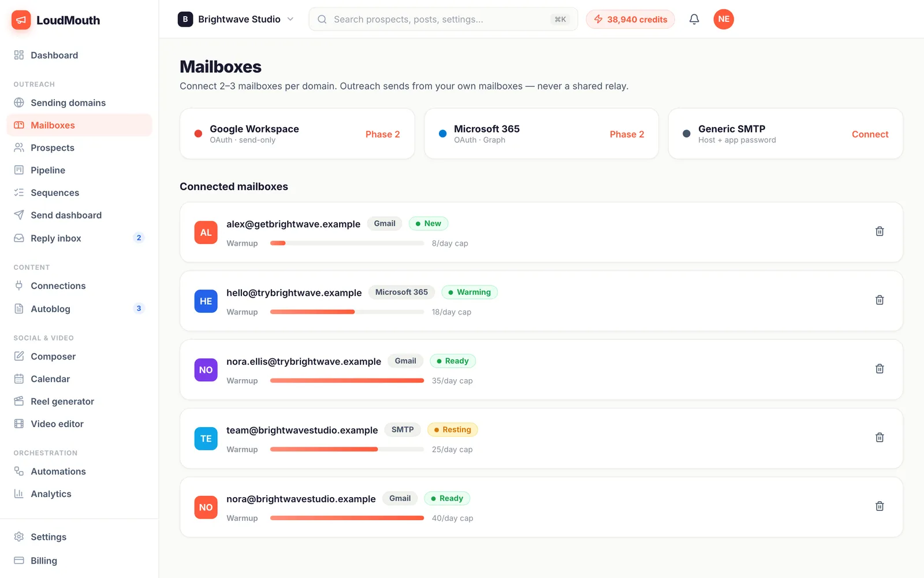Click warmup progress bar for team@brightwavestudio.example
Screen dimensions: 924x578
coord(347,450)
